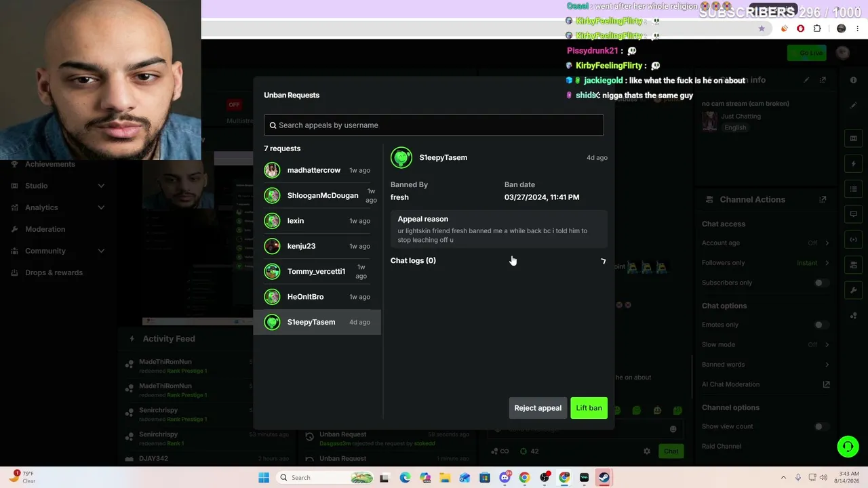Bookmark page with browser star icon
Viewport: 868px width, 488px height.
tap(762, 28)
